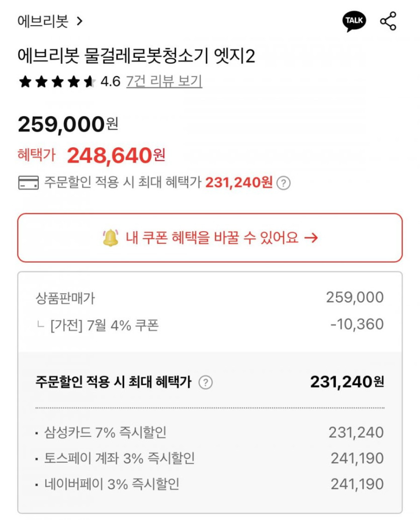
Task: Click the 상품판매가 row
Action: (x=65, y=298)
